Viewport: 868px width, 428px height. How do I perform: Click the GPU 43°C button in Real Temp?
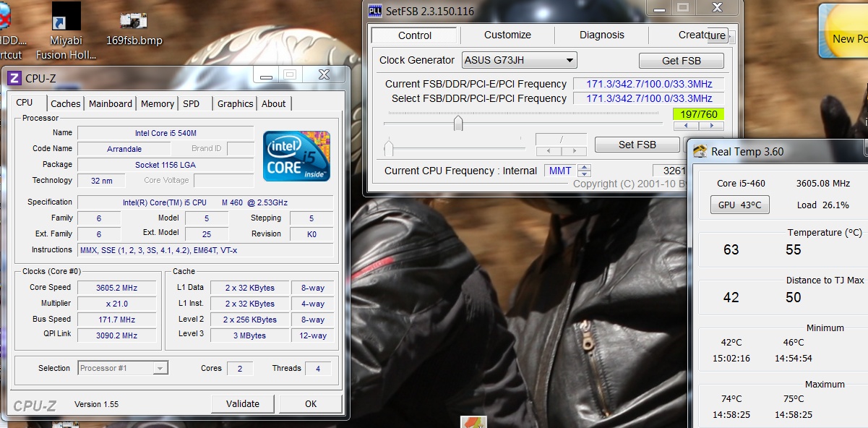tap(739, 205)
